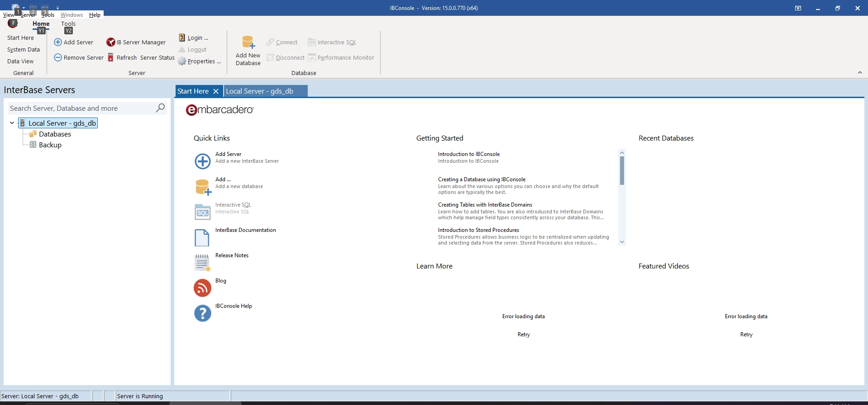Switch to the Tools ribbon tab
The image size is (868, 405).
pos(68,24)
